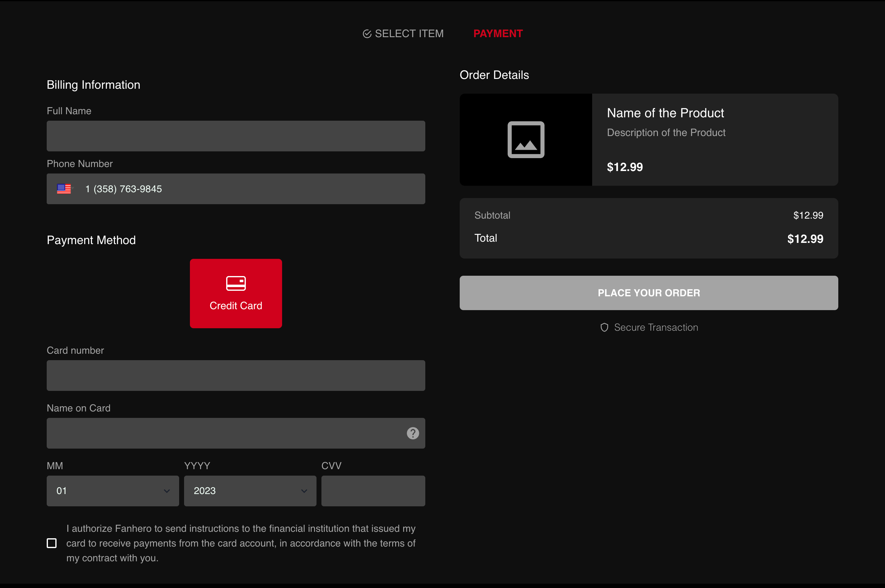Click PLACE YOUR ORDER button
This screenshot has width=885, height=588.
649,293
